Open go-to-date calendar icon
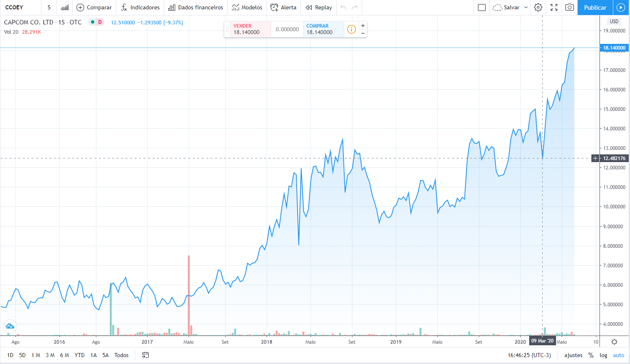This screenshot has width=630, height=364. pos(145,355)
